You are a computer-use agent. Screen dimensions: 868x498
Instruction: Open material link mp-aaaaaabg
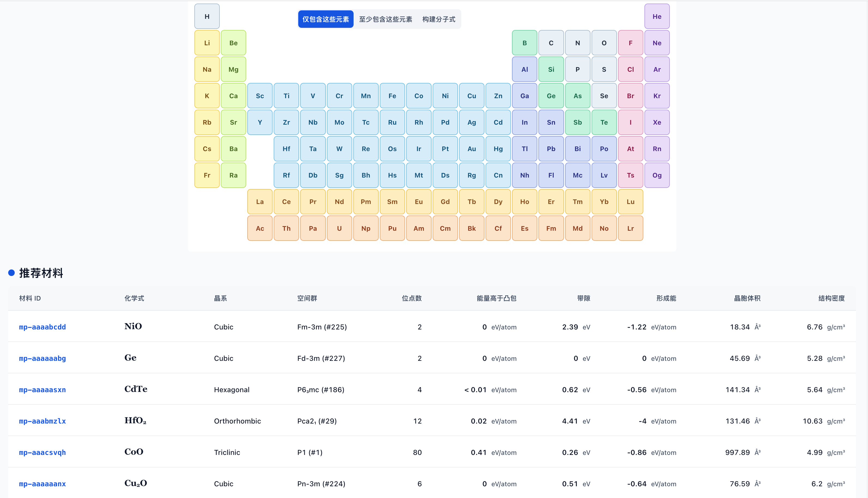(43, 358)
